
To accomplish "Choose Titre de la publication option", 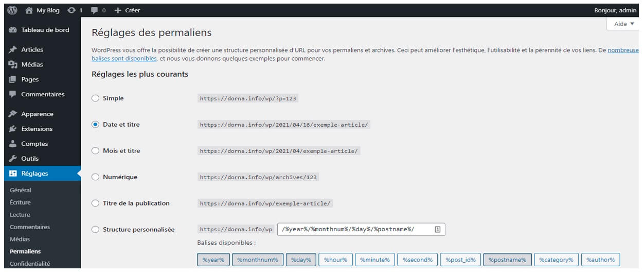I will click(95, 203).
